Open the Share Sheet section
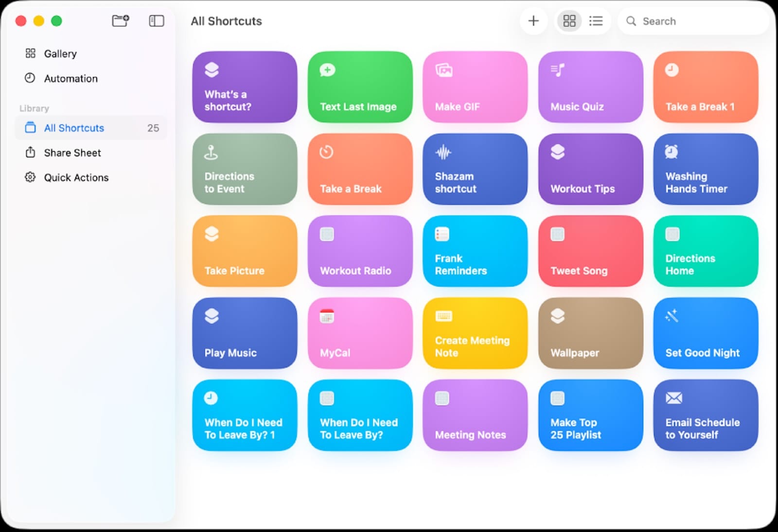This screenshot has width=778, height=532. pos(72,153)
